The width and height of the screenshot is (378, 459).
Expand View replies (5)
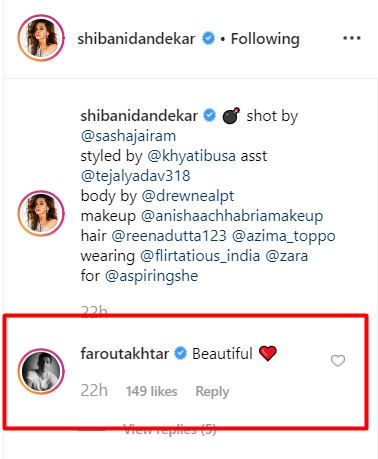(x=170, y=429)
